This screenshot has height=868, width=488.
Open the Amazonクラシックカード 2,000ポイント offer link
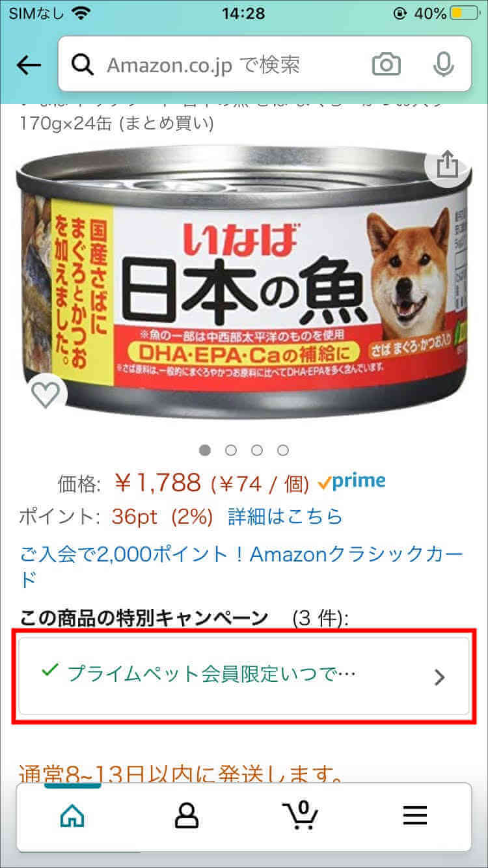tap(242, 567)
